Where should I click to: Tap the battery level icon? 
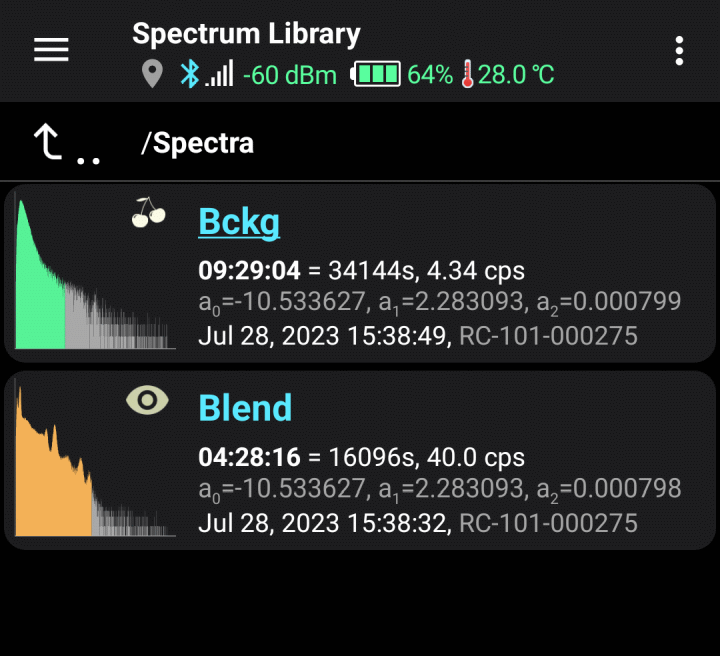point(376,74)
